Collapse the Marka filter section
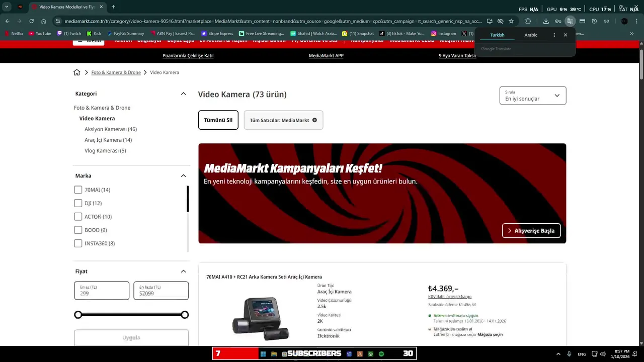 click(183, 175)
